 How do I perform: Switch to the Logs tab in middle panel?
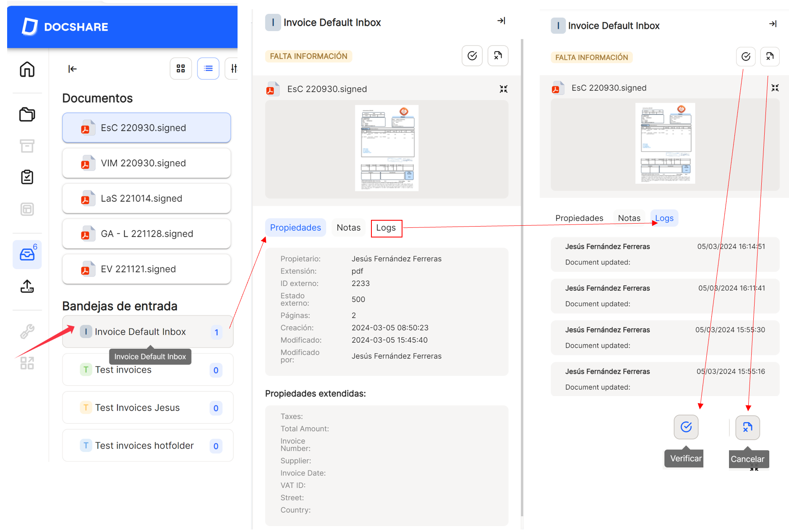pyautogui.click(x=386, y=228)
